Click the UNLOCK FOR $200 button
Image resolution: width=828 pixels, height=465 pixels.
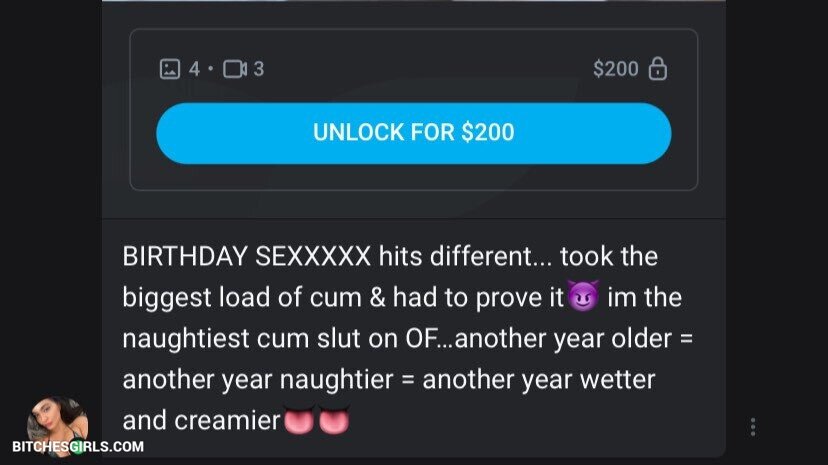[x=413, y=133]
